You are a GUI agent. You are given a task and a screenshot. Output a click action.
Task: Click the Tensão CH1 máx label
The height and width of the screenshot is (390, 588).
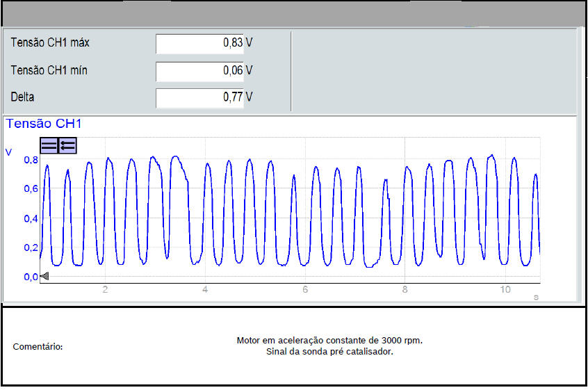(50, 43)
